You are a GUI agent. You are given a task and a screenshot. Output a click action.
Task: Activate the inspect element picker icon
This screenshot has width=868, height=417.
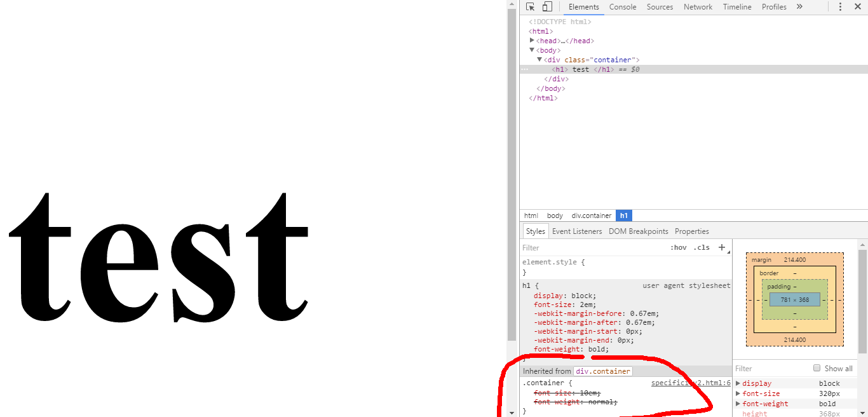[531, 7]
